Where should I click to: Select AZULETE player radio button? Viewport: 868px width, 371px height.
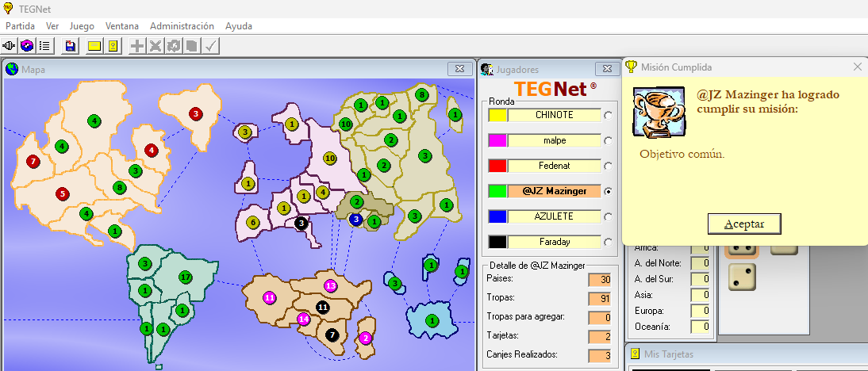pos(609,216)
